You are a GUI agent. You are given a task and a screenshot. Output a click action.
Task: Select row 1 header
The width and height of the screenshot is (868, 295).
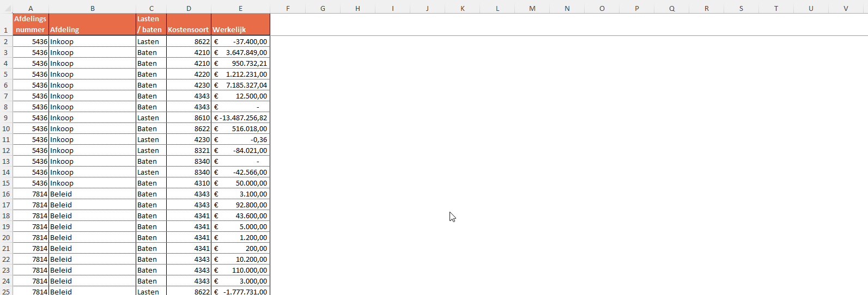click(6, 24)
